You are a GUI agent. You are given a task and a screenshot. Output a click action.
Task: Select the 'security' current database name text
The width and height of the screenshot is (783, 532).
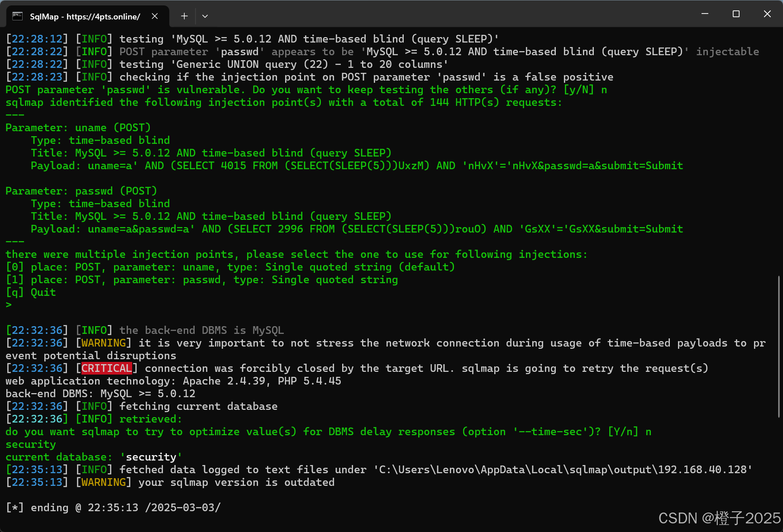tap(151, 457)
